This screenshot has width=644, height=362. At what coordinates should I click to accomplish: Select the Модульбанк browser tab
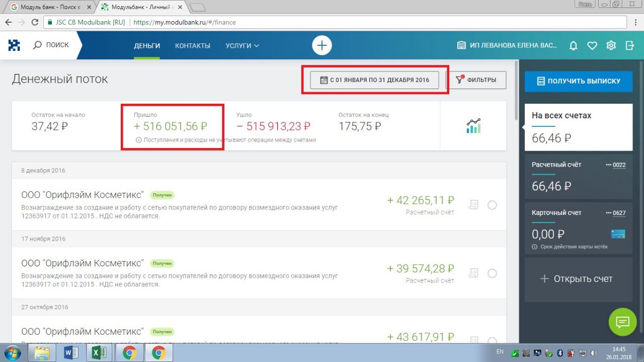pos(142,7)
